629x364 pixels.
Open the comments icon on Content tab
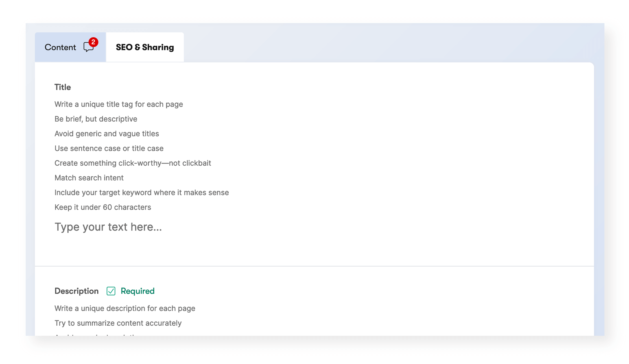click(x=88, y=47)
